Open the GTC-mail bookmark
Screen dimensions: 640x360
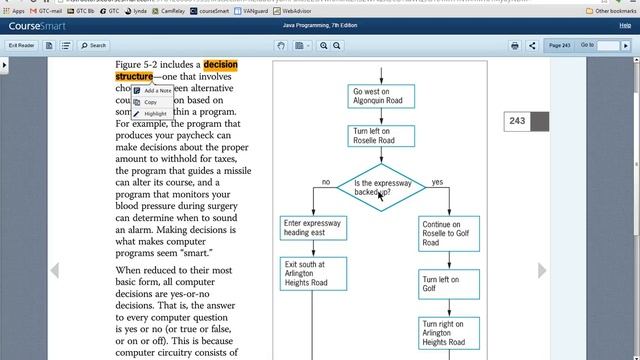pos(46,11)
